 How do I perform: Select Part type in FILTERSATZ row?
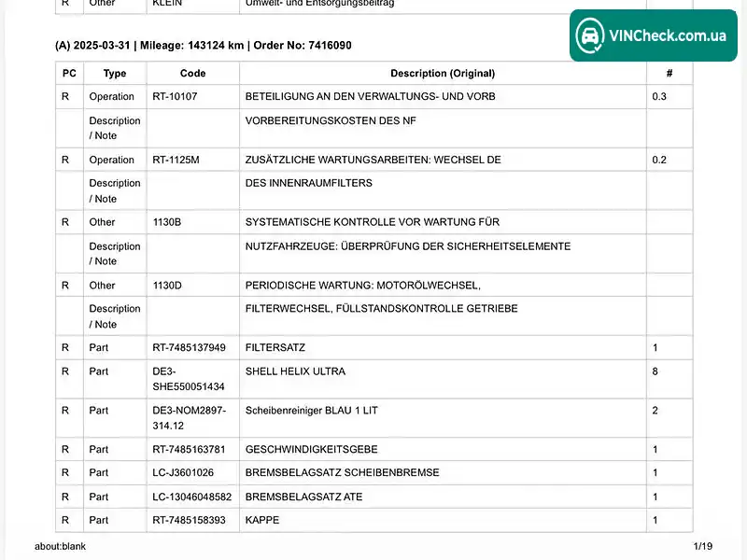99,347
